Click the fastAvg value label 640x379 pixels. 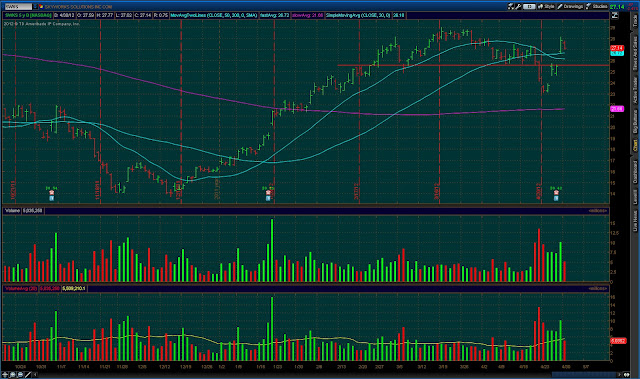[x=274, y=15]
